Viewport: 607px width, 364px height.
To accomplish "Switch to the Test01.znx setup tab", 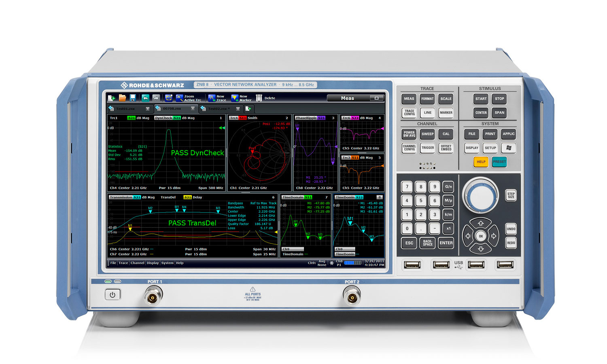I will click(x=129, y=108).
